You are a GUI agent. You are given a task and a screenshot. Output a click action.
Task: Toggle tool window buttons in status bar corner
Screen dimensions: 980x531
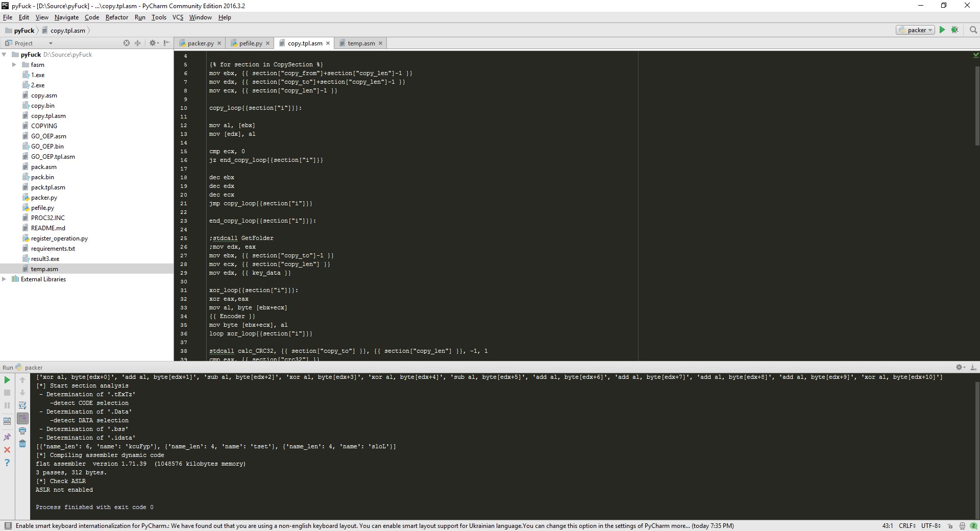pos(8,526)
